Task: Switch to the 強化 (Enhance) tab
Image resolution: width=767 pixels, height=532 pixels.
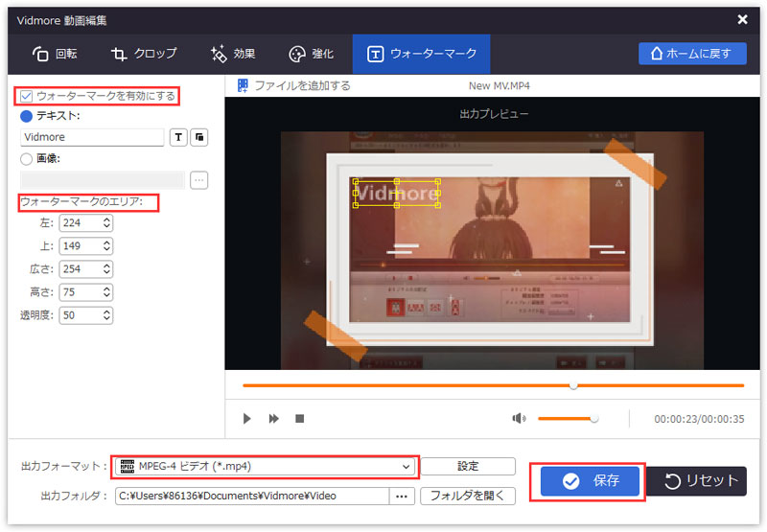Action: coord(311,54)
